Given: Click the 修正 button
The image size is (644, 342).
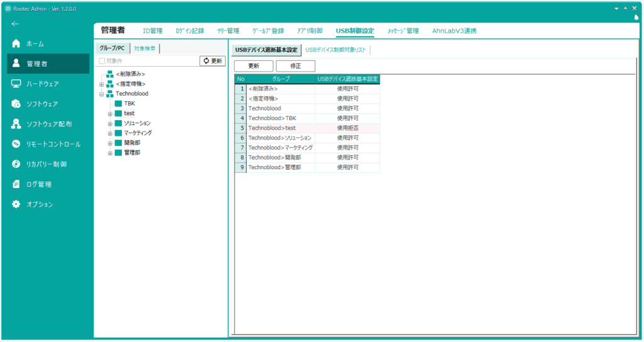Looking at the screenshot, I should click(296, 66).
